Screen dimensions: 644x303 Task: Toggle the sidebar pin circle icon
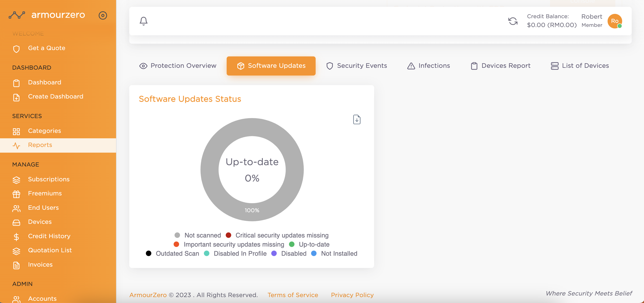(103, 15)
